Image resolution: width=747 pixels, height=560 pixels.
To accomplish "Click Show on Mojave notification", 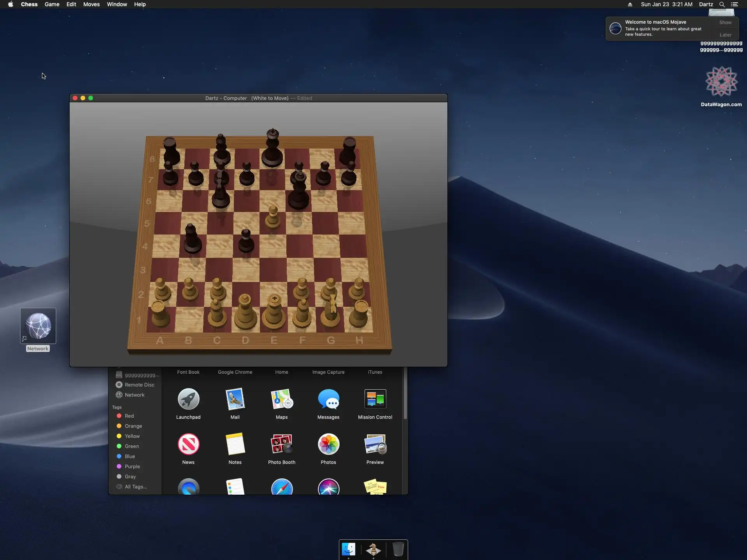I will (x=725, y=23).
